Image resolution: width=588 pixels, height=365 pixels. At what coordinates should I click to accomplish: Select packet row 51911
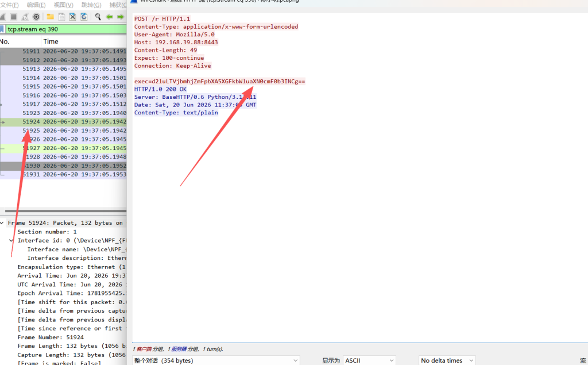pyautogui.click(x=63, y=52)
